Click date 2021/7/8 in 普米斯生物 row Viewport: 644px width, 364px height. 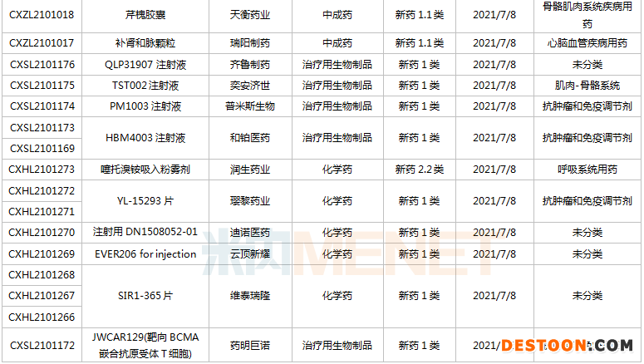pos(494,106)
